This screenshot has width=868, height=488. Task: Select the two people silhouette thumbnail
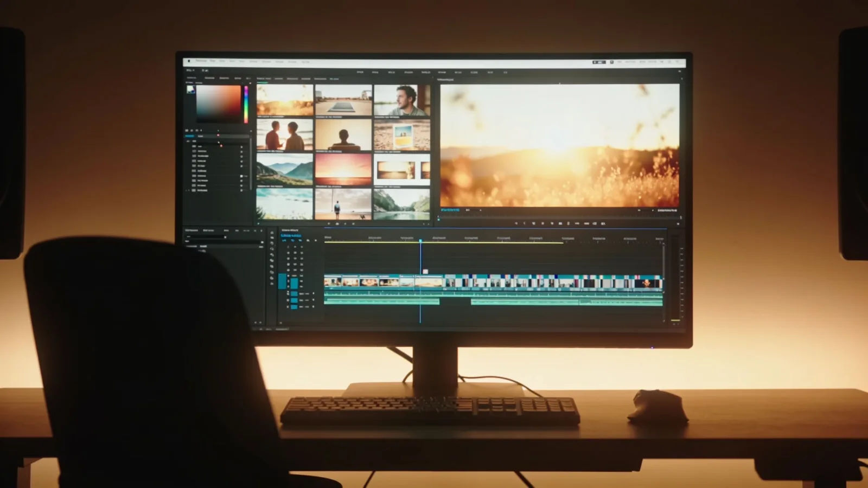[285, 134]
